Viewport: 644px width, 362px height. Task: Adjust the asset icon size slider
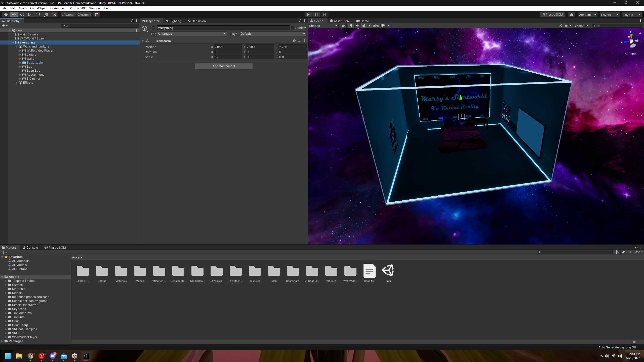coord(634,342)
